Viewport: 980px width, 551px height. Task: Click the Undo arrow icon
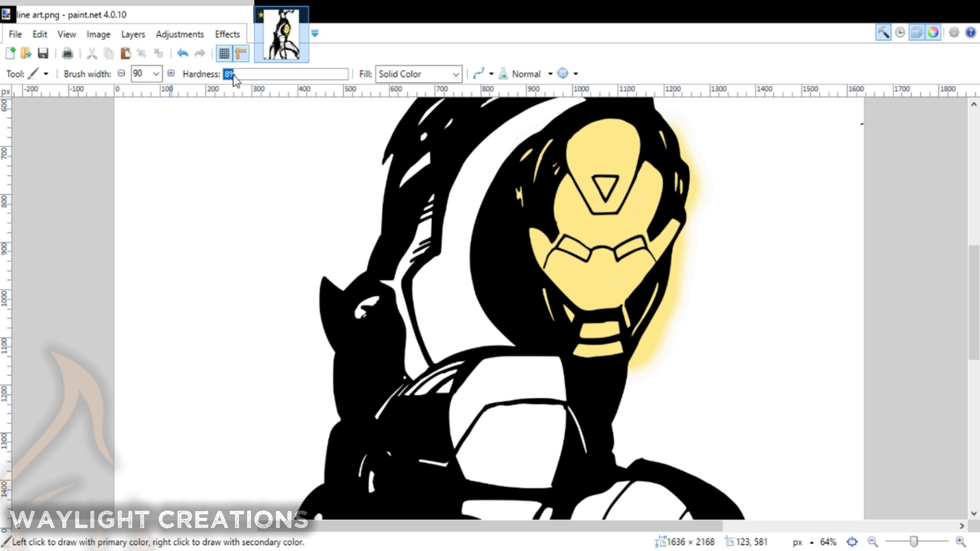(183, 53)
